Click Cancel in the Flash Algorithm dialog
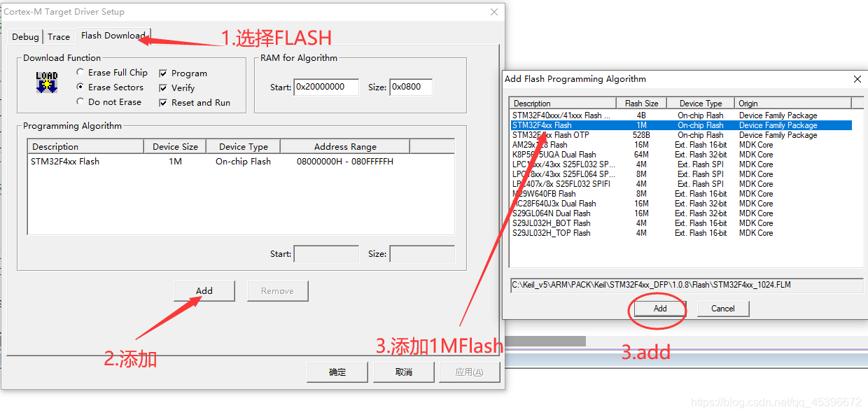This screenshot has width=868, height=415. 723,308
